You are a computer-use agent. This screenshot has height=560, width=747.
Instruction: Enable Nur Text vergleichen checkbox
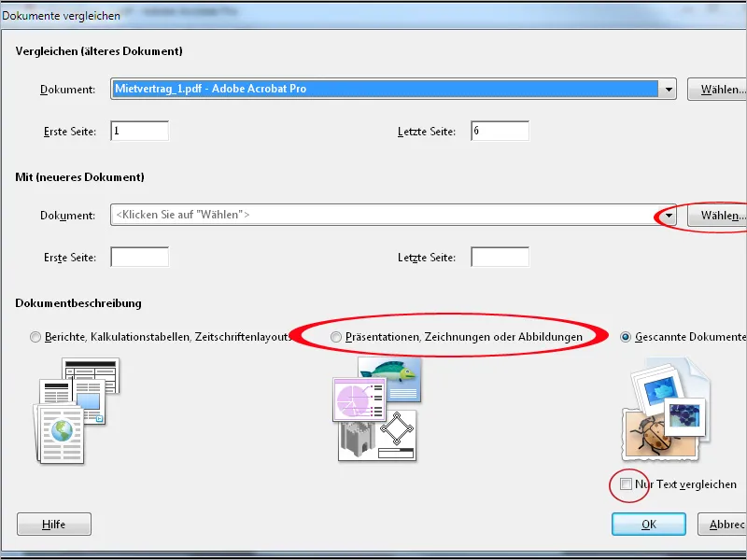(x=626, y=484)
